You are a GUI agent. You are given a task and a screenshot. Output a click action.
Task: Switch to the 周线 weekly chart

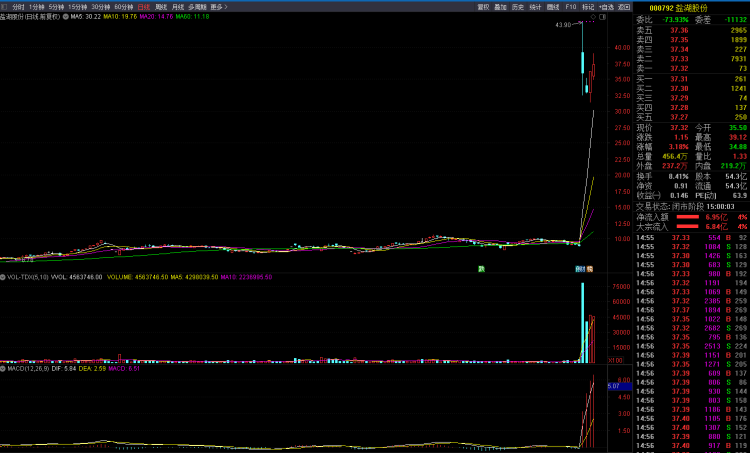(162, 7)
